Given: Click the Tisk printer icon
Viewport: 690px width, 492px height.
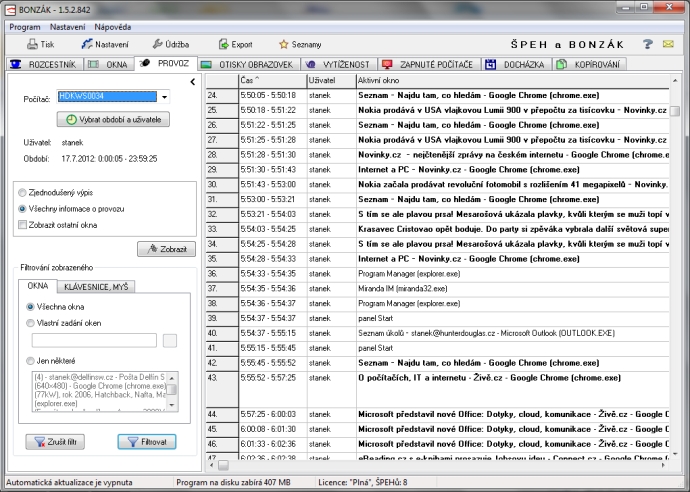Looking at the screenshot, I should [32, 44].
